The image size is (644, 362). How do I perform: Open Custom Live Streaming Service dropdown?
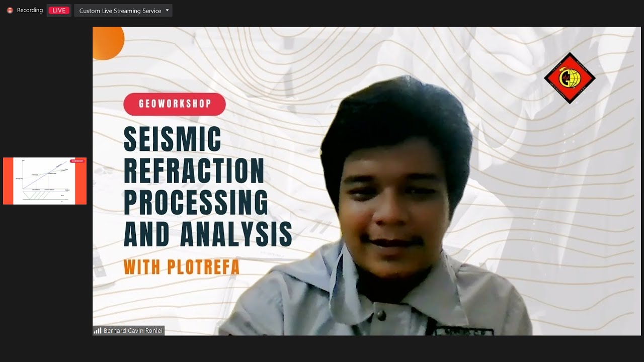(x=123, y=11)
